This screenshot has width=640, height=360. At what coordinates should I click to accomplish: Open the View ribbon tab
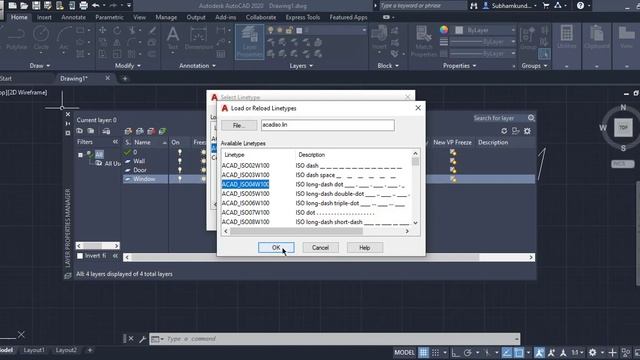139,17
